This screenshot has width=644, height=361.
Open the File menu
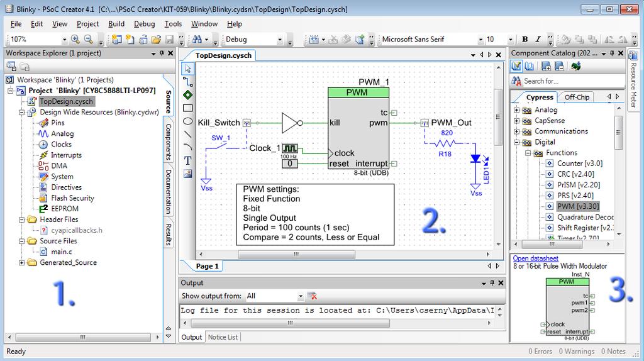click(x=16, y=24)
